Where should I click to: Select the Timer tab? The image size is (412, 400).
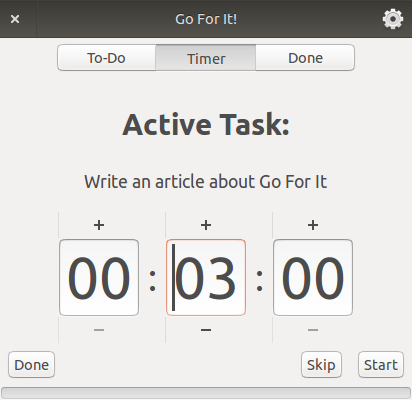click(206, 58)
